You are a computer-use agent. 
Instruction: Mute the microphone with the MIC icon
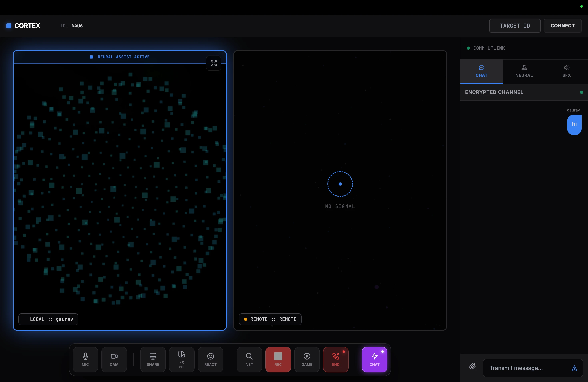85,360
